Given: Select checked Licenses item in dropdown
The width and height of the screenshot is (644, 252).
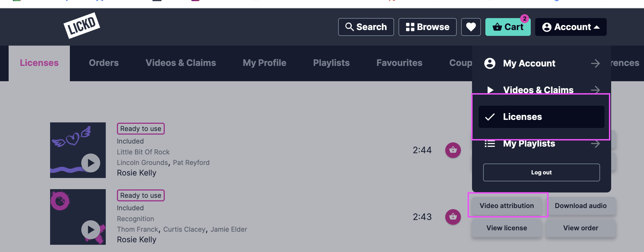Looking at the screenshot, I should [541, 117].
